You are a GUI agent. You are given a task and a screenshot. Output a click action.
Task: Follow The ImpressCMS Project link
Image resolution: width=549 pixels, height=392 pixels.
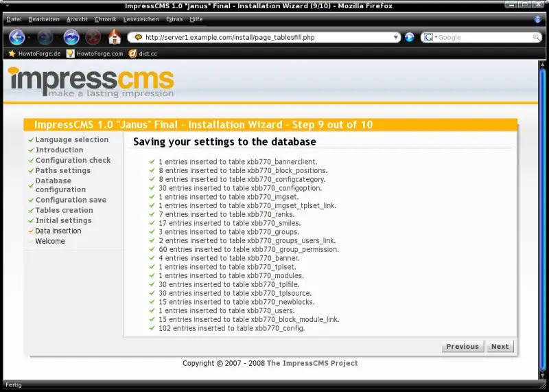point(312,363)
